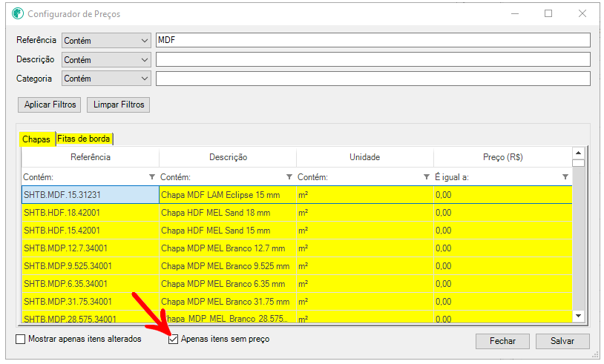The width and height of the screenshot is (604, 364).
Task: Select cell SHTB.MDP.9.525.34001
Action: [91, 266]
